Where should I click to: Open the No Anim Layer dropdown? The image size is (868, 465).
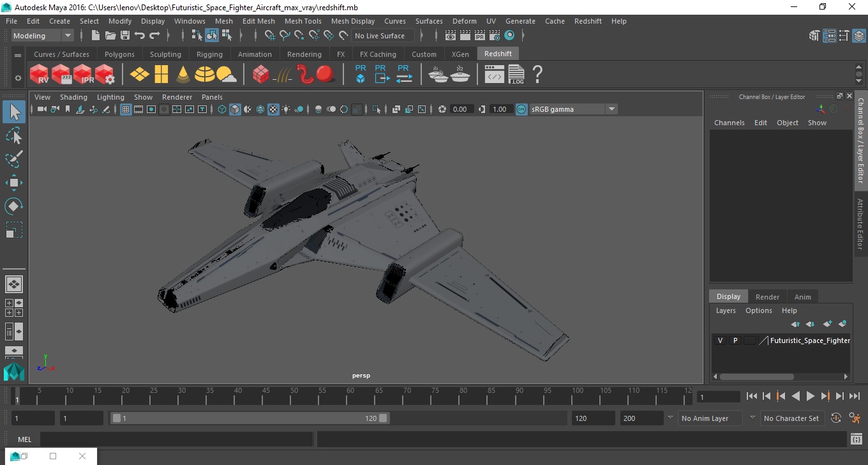point(710,418)
